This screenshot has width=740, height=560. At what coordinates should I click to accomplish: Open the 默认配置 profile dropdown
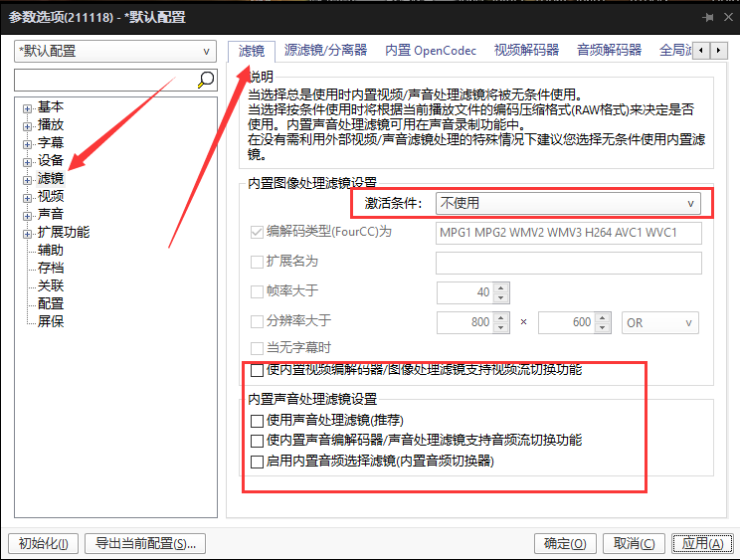tap(115, 51)
